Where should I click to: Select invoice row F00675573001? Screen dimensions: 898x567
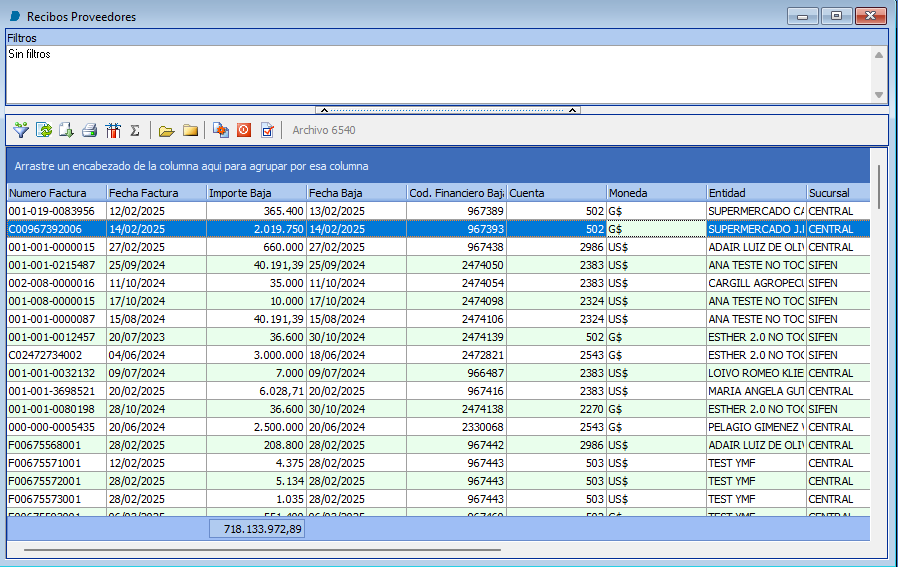[438, 499]
